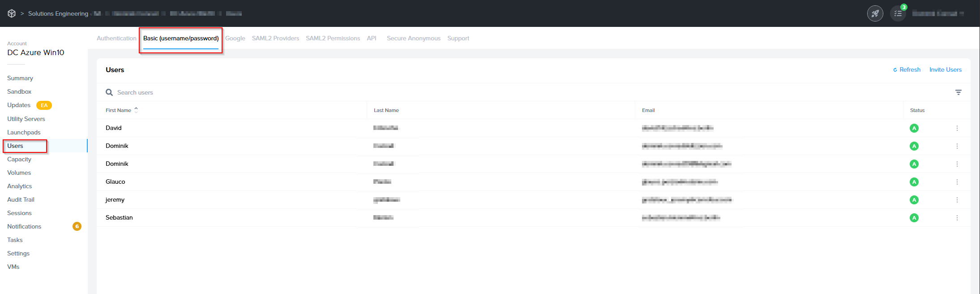Click the active status badge for Glauco
980x294 pixels.
(914, 182)
